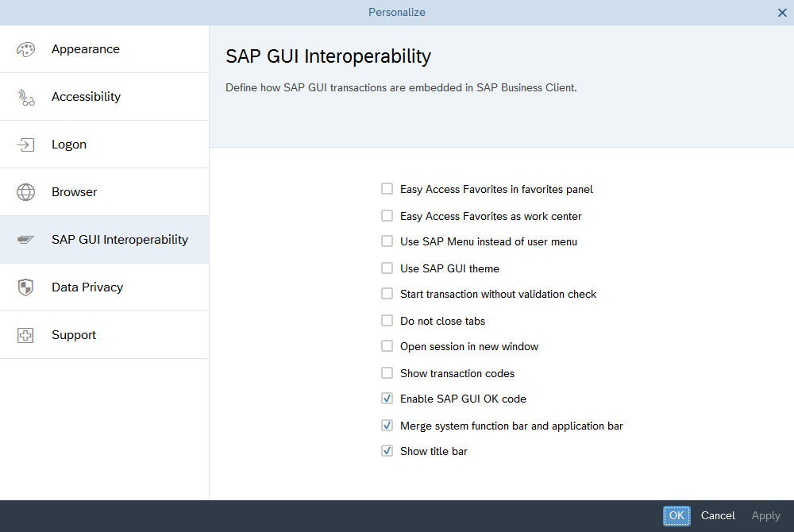Click the Data Privacy shield icon
The width and height of the screenshot is (794, 532).
coord(25,287)
